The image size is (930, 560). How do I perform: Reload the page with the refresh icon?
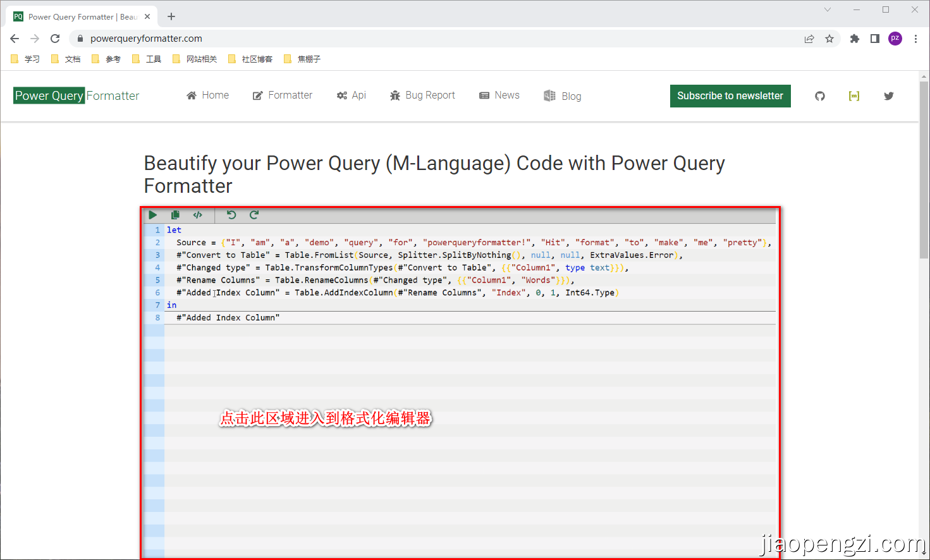[55, 39]
